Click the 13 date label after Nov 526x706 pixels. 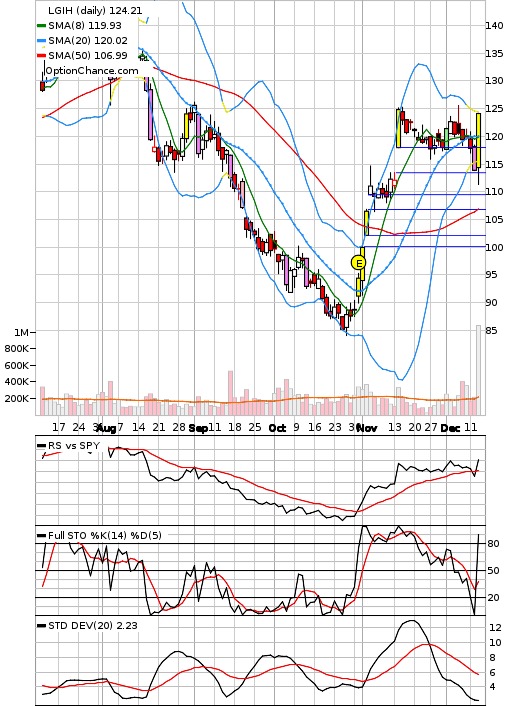tap(394, 427)
